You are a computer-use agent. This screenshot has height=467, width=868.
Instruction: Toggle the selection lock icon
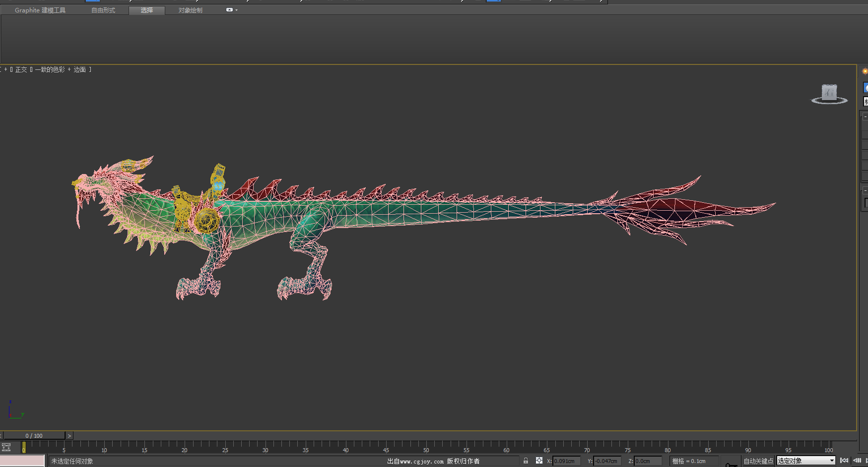(526, 461)
